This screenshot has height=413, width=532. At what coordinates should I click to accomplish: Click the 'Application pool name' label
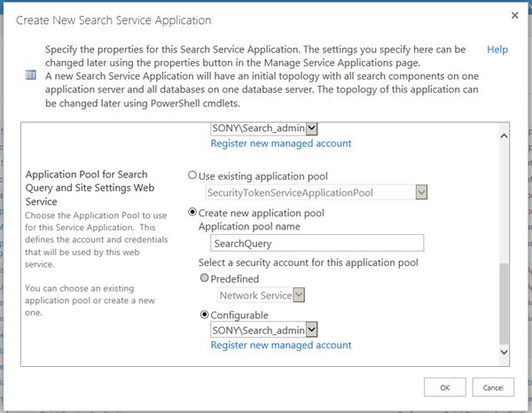point(249,226)
